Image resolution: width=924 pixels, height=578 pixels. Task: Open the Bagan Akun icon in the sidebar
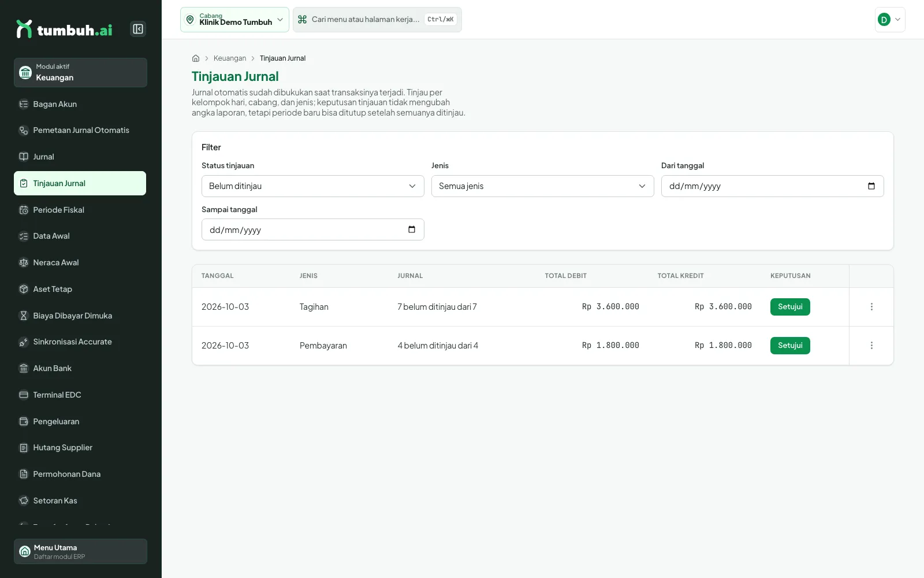pyautogui.click(x=24, y=104)
